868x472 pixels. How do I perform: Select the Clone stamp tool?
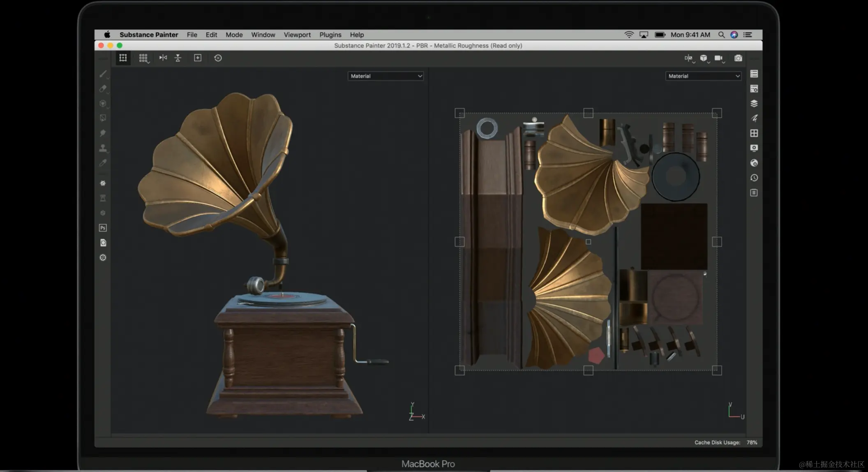click(x=103, y=148)
